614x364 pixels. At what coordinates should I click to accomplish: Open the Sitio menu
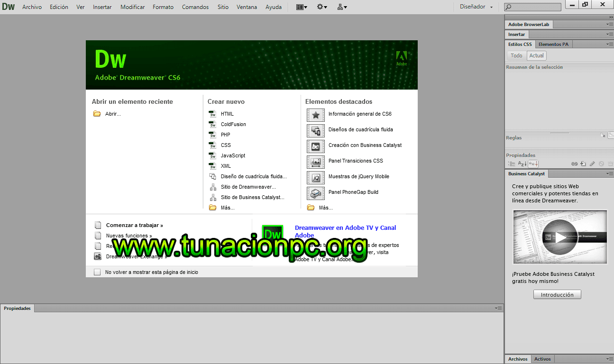(x=223, y=7)
